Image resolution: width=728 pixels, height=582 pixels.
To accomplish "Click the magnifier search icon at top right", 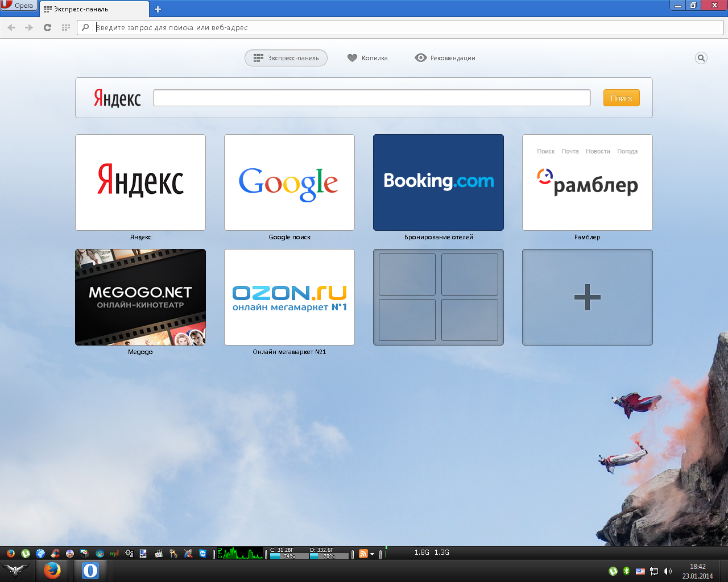I will 701,58.
